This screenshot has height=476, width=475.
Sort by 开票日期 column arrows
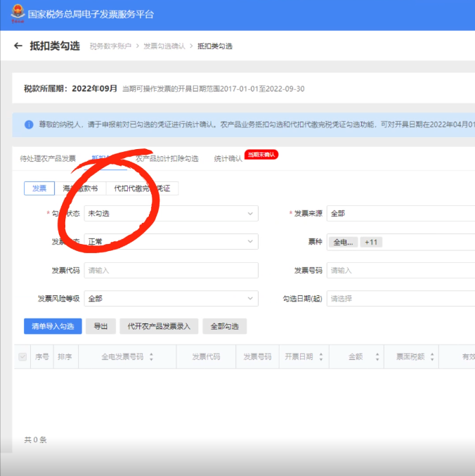[x=319, y=357]
